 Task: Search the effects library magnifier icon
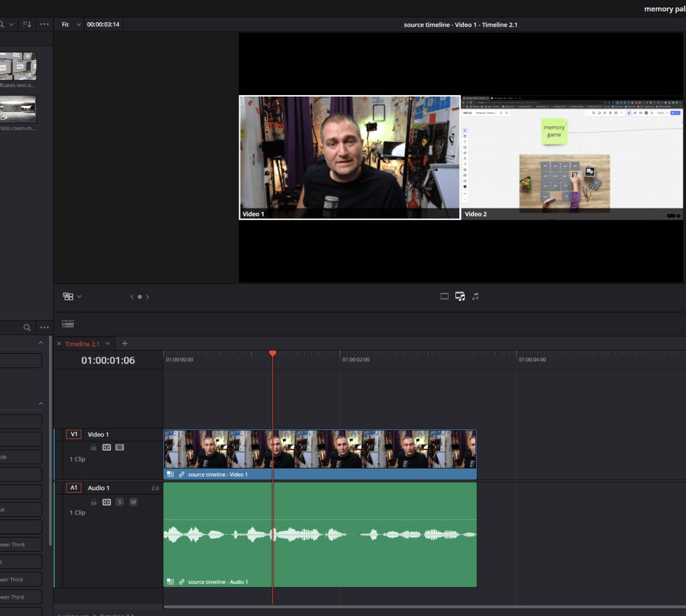tap(27, 328)
